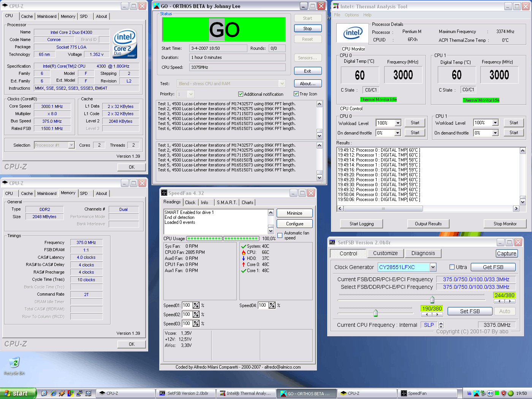
Task: Expand the Clock Generator dropdown
Action: tap(433, 267)
